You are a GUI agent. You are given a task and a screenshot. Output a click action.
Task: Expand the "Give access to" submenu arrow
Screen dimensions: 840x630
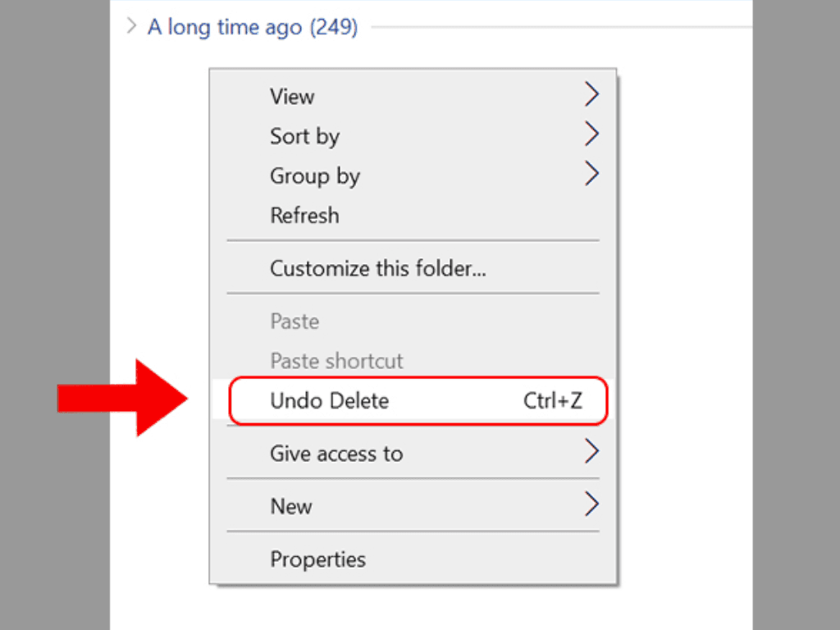click(591, 452)
